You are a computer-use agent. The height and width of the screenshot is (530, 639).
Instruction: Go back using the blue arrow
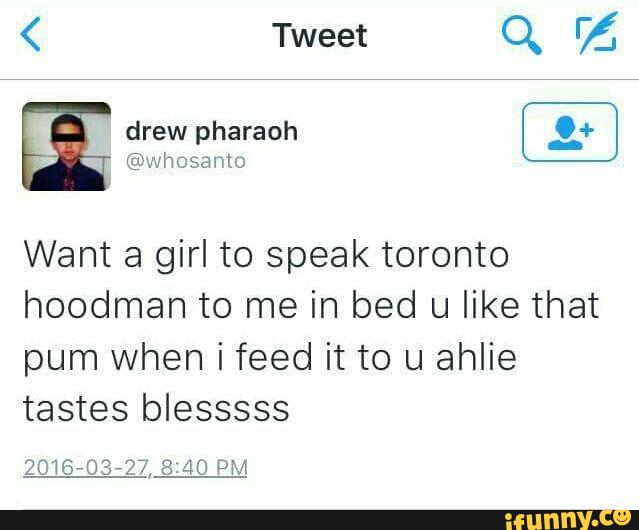pyautogui.click(x=31, y=34)
